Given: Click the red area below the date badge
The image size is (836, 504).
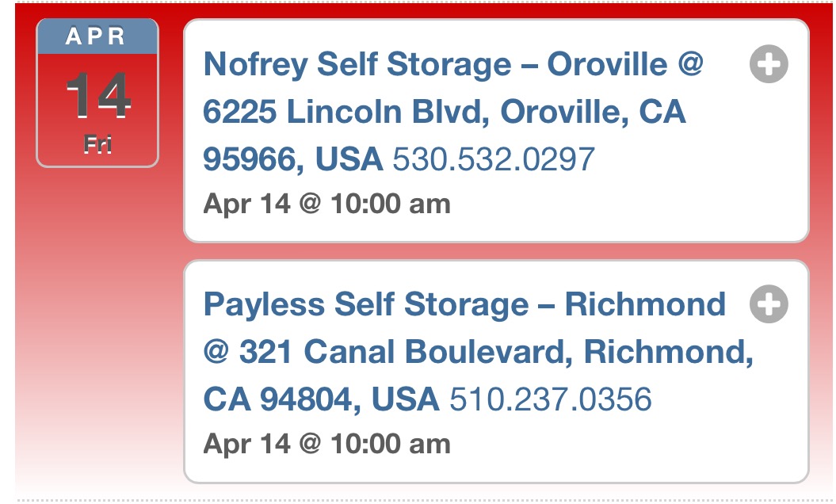Looking at the screenshot, I should 97,317.
